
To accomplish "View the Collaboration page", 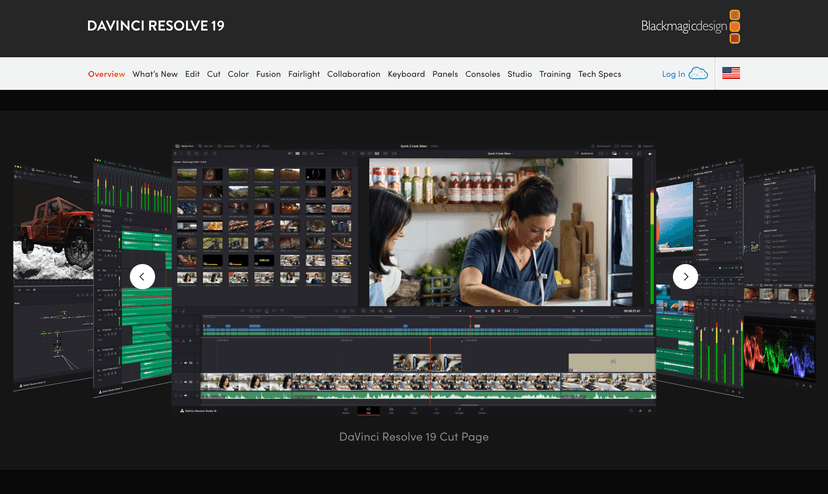I will [x=353, y=74].
